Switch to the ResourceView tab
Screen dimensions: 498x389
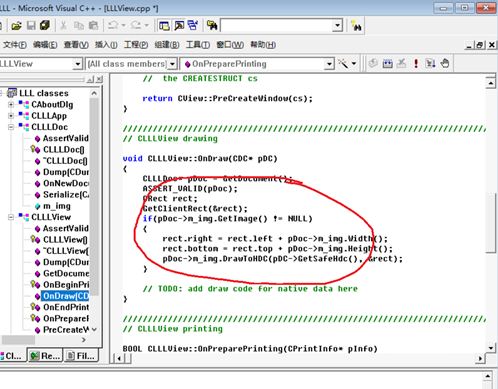45,356
